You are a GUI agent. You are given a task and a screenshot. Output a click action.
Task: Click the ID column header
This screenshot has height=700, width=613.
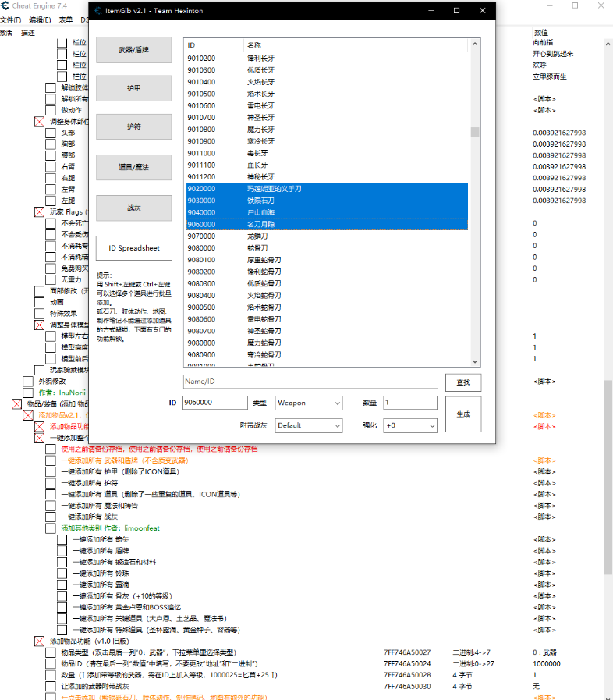click(x=214, y=45)
